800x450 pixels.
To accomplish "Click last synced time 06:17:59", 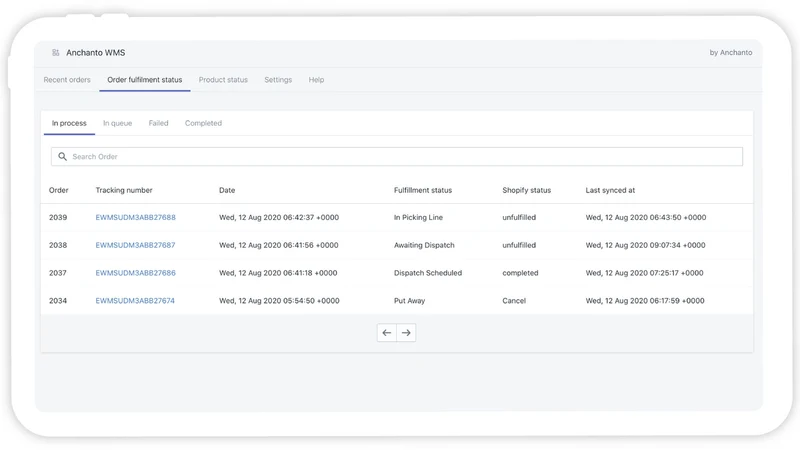I will click(x=645, y=301).
